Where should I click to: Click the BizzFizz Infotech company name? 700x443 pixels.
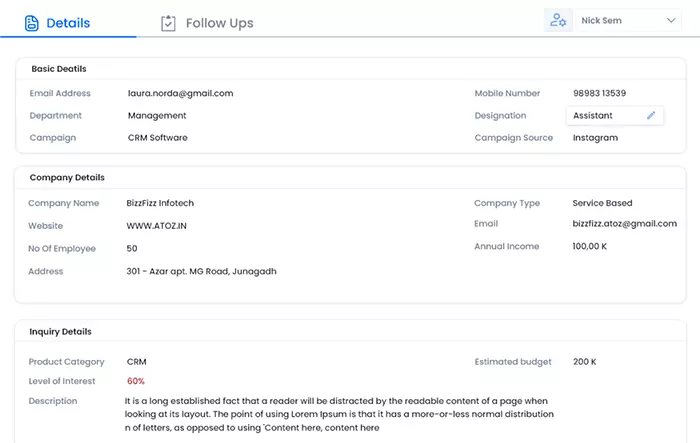point(160,203)
